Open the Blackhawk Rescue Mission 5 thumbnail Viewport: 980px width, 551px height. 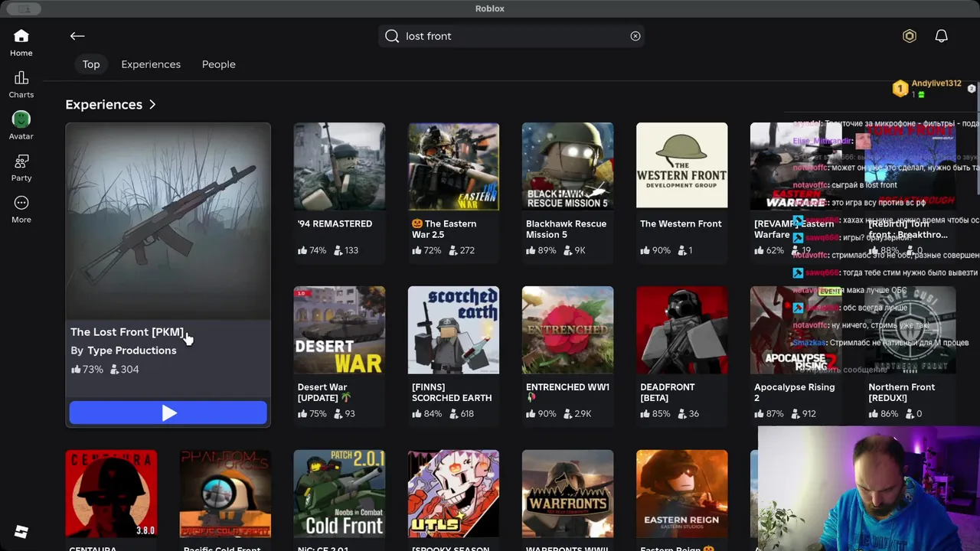(567, 166)
